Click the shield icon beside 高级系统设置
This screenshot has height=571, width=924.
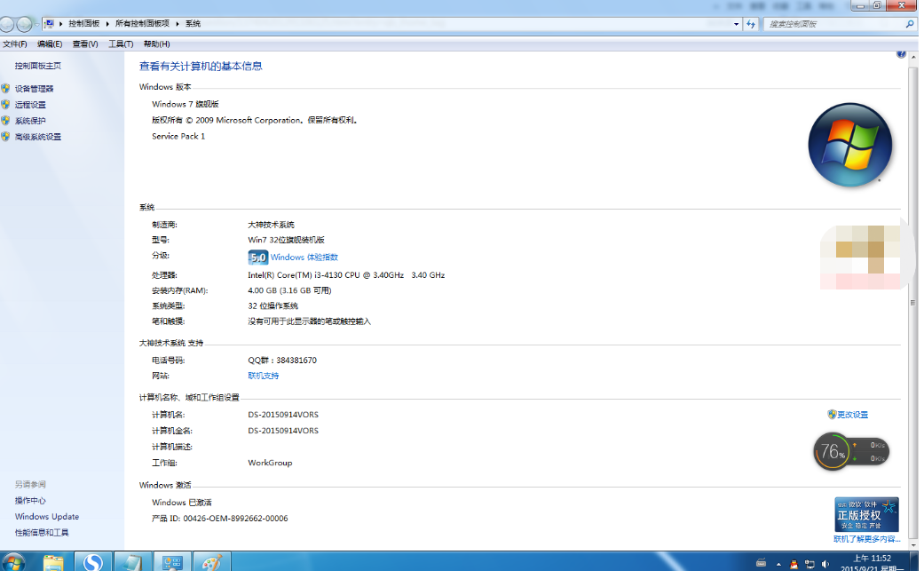tap(5, 136)
